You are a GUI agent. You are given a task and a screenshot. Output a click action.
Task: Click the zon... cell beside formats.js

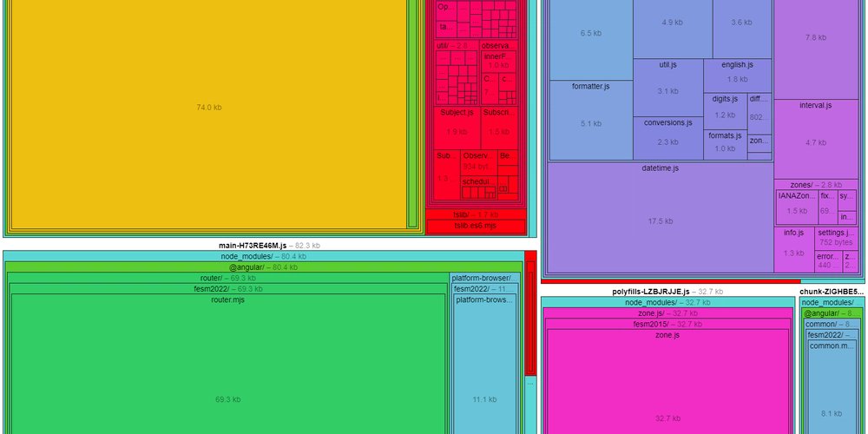(759, 143)
